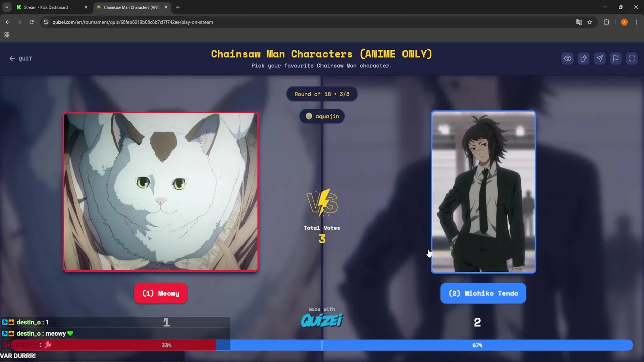The width and height of the screenshot is (644, 362).
Task: Click the Total Votes count 3
Action: click(322, 239)
